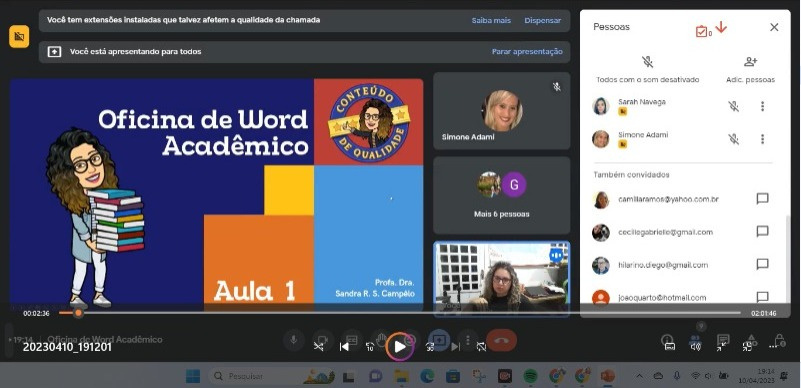
Task: Toggle Simone Adami's microphone icon in list
Action: pyautogui.click(x=734, y=139)
